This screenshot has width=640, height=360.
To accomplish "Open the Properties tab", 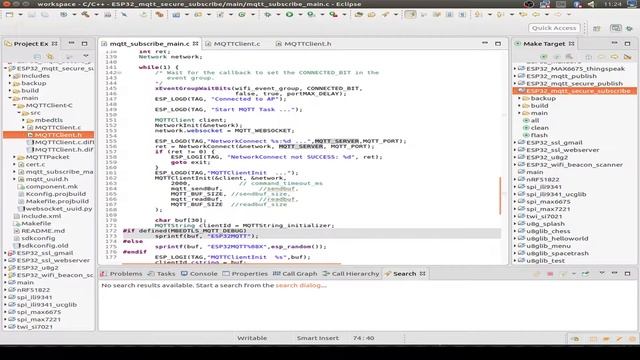I will pyautogui.click(x=245, y=274).
